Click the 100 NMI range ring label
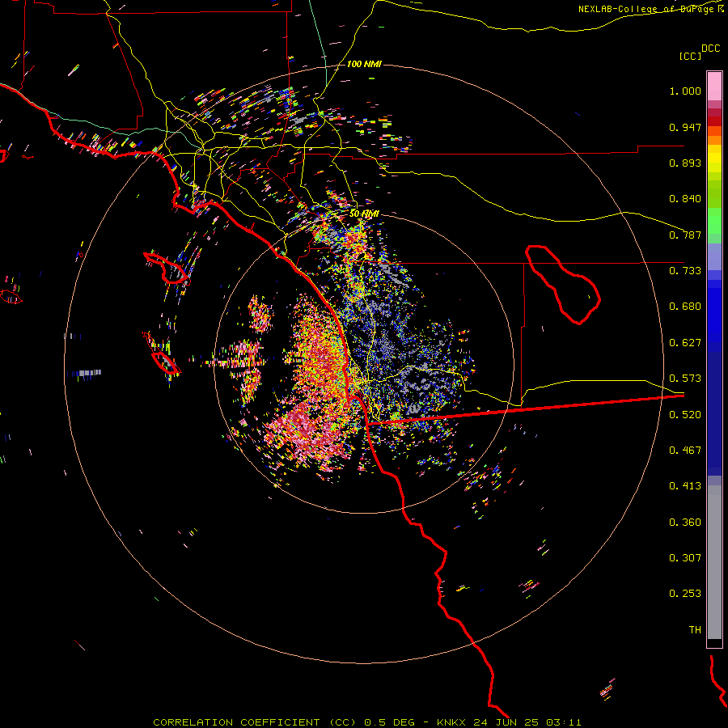Screen dimensions: 728x728 point(364,64)
